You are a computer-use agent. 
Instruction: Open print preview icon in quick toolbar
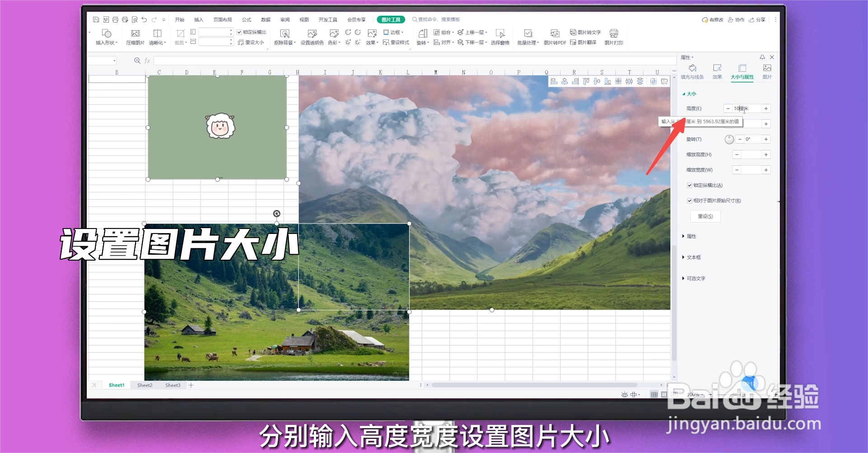135,19
